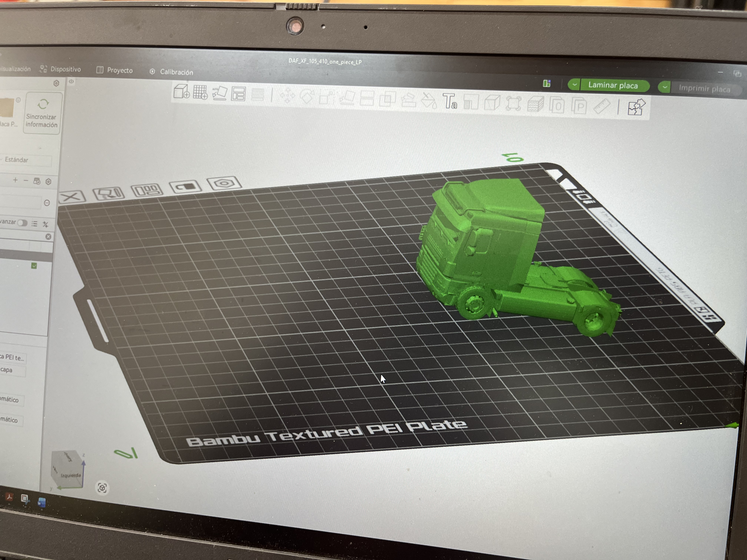Open the Assembly view puzzle icon
Screen dimensions: 747x560
tap(636, 108)
